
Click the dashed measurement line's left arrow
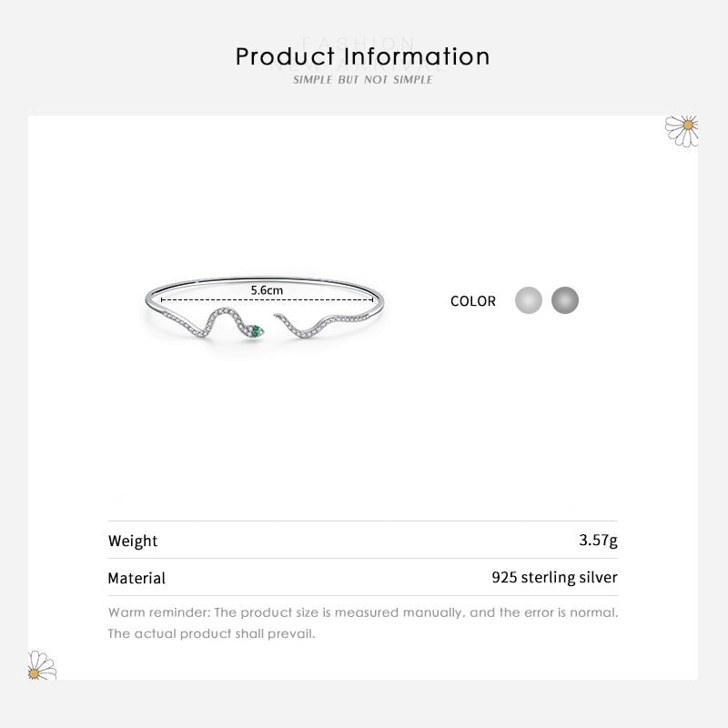click(163, 298)
